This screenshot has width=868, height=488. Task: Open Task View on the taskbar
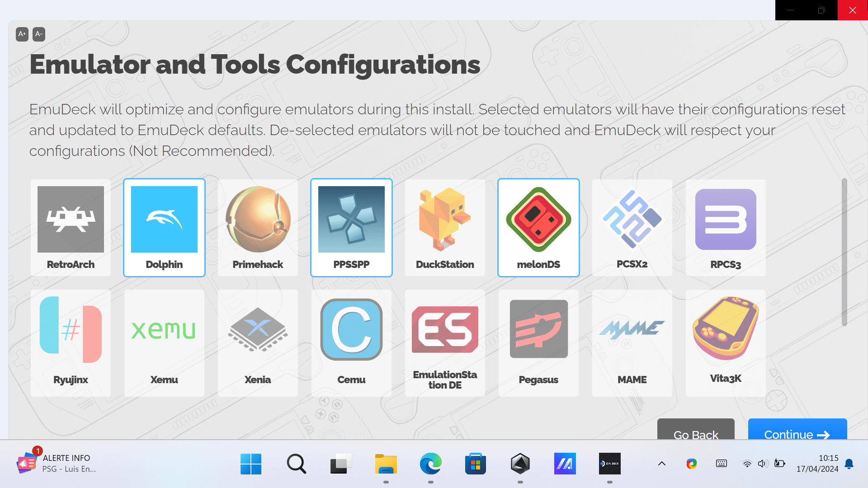pyautogui.click(x=341, y=464)
